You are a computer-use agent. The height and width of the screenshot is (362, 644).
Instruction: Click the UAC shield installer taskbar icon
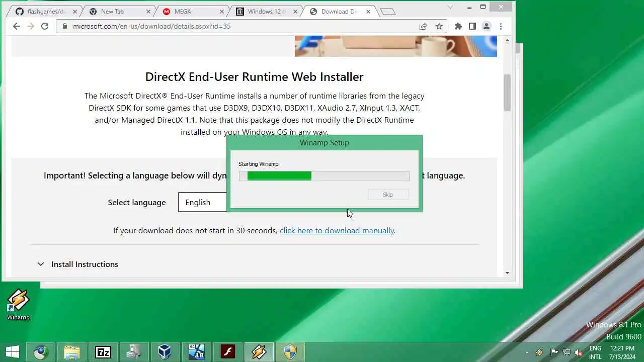[x=290, y=352]
